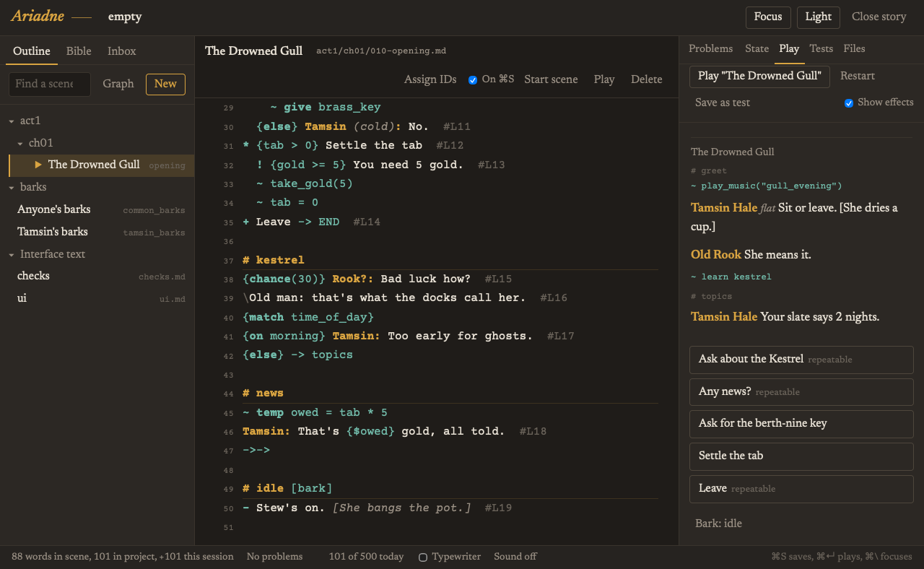Screen dimensions: 924x569
Task: Click The Drowned Gull title in editor header
Action: pos(253,51)
